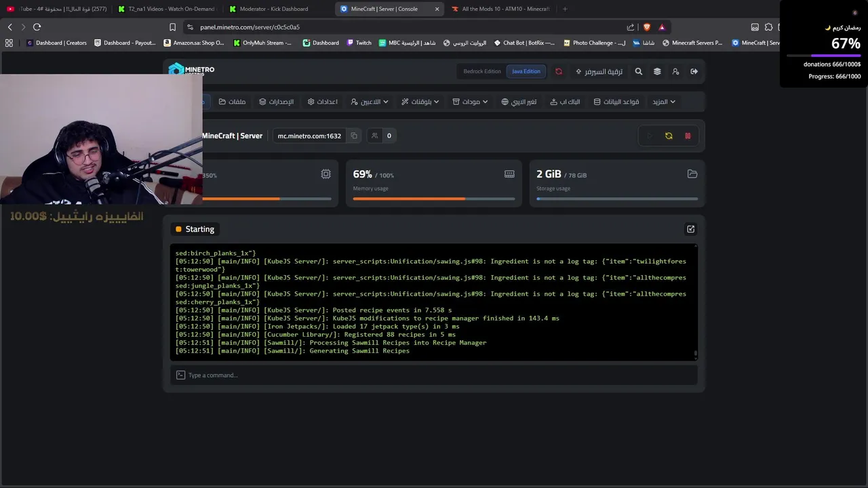Copy the server address mc.minetro.com:1632
Screen dimensions: 868x488
[354, 136]
